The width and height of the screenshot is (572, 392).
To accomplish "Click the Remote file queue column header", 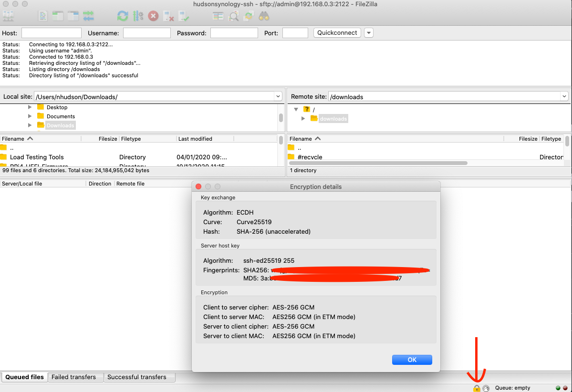I will pos(131,184).
